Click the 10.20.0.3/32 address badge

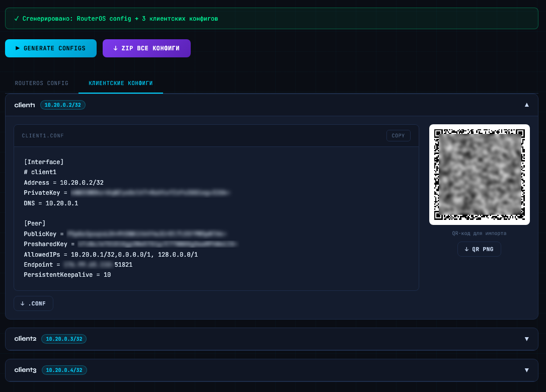pos(64,339)
